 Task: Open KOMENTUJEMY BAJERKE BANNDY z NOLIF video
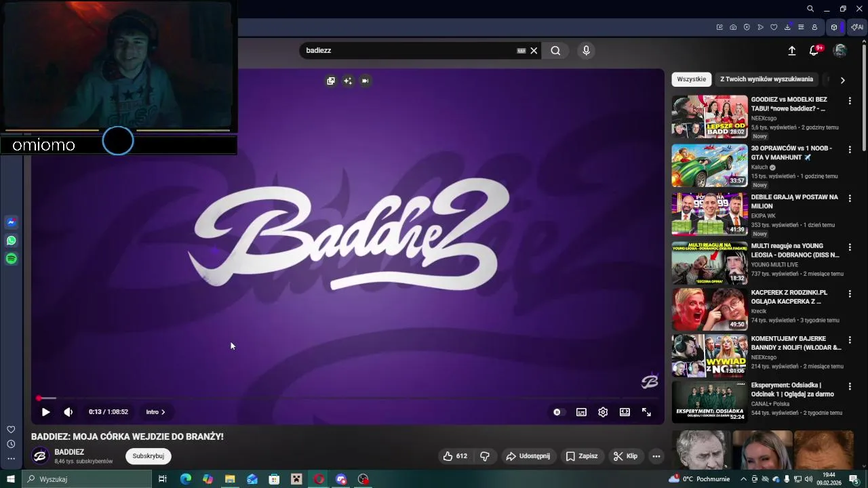(709, 356)
